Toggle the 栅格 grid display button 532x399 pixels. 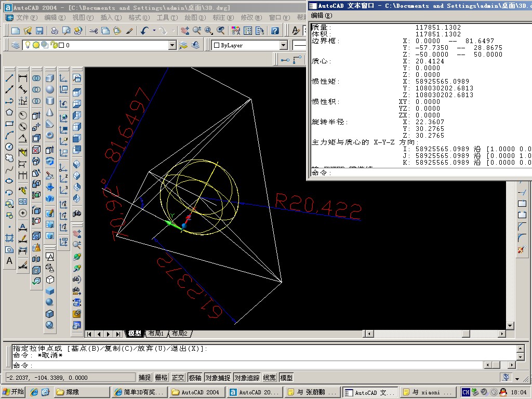(x=161, y=377)
